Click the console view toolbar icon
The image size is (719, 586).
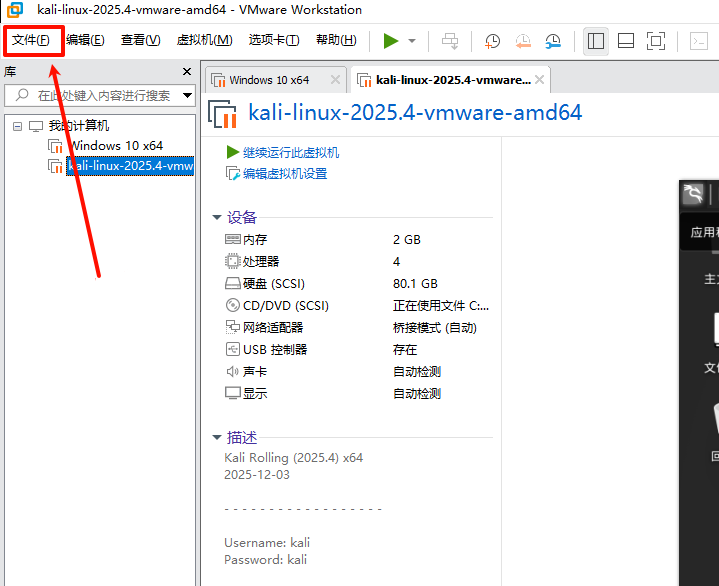pos(699,41)
